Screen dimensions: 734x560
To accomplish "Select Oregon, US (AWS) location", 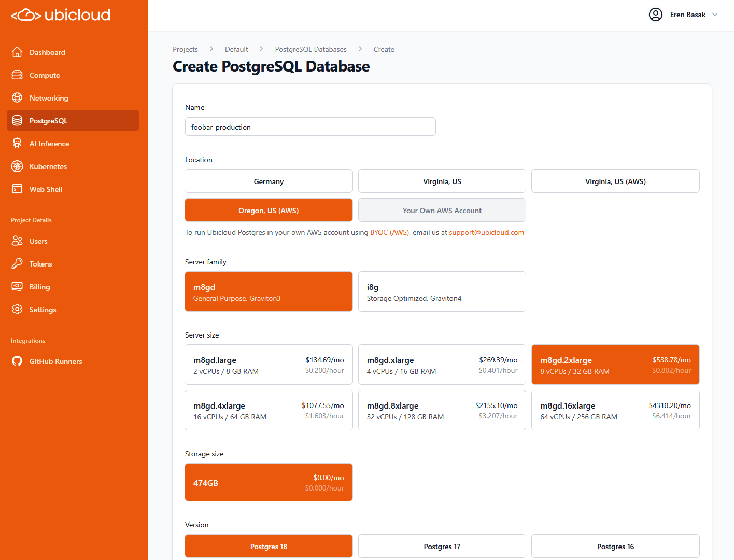I will click(269, 211).
